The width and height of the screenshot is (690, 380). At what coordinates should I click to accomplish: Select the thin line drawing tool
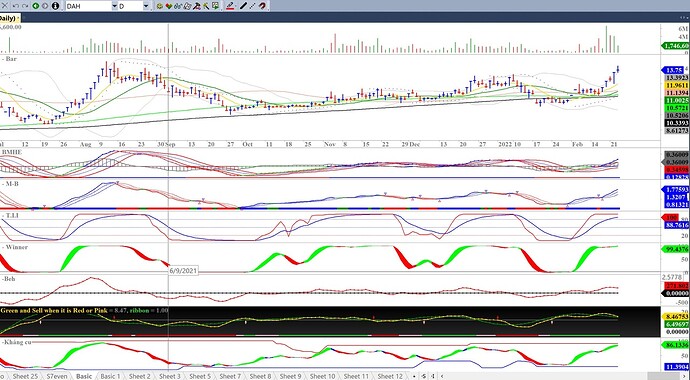click(x=252, y=6)
